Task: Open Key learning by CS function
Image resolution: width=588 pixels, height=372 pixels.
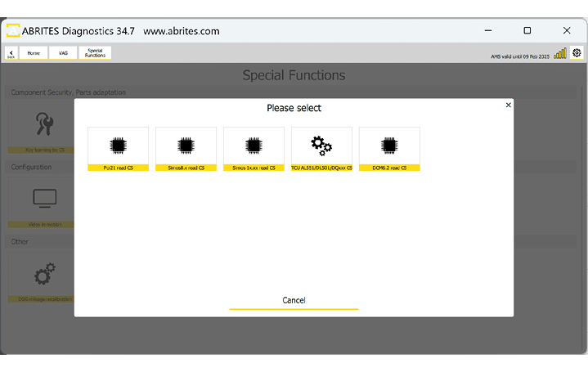Action: click(x=42, y=127)
